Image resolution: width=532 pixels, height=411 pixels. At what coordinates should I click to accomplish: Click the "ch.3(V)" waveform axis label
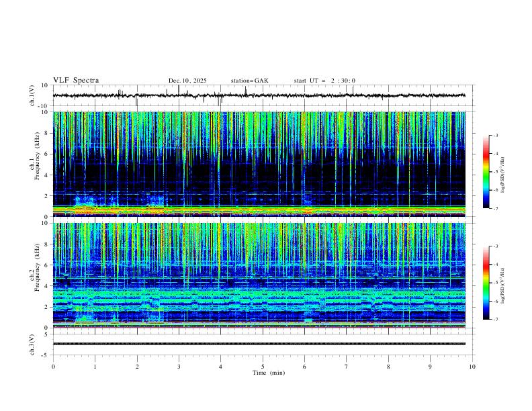(32, 345)
